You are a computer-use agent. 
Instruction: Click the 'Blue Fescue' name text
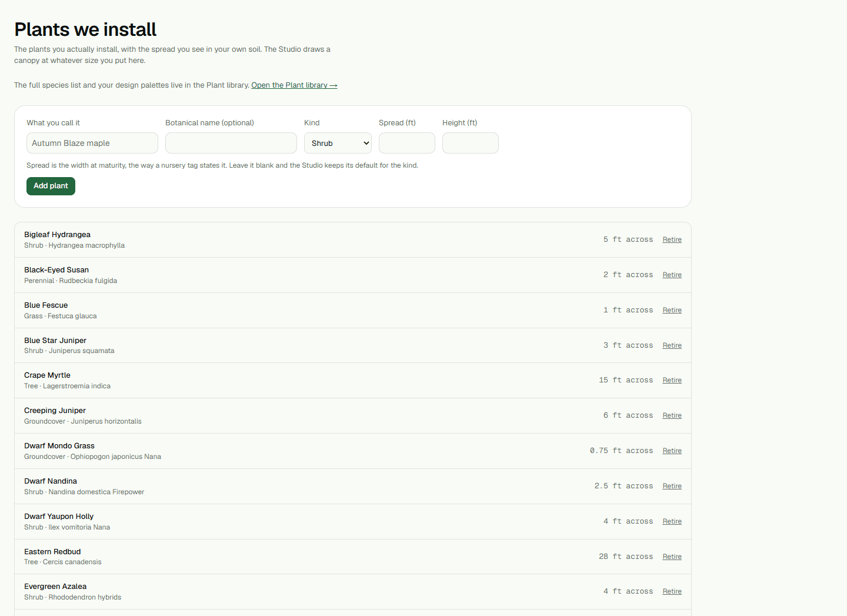[46, 305]
